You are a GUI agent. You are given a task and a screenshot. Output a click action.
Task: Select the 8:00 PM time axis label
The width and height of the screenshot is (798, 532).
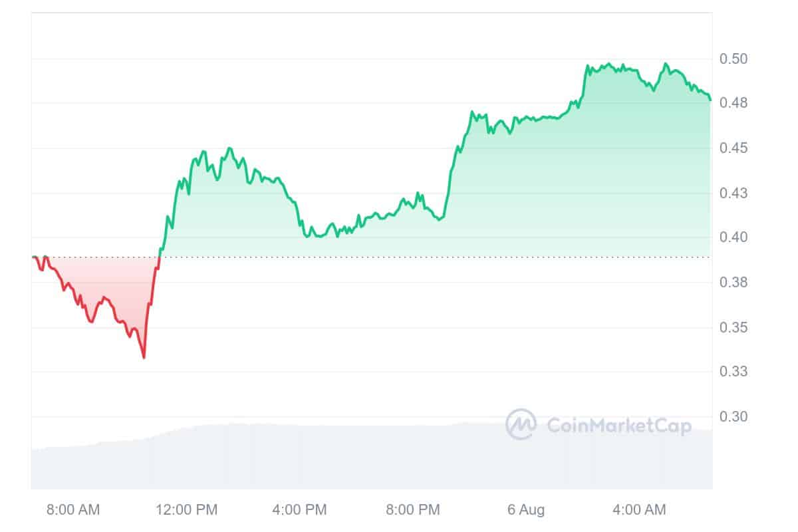pyautogui.click(x=413, y=510)
